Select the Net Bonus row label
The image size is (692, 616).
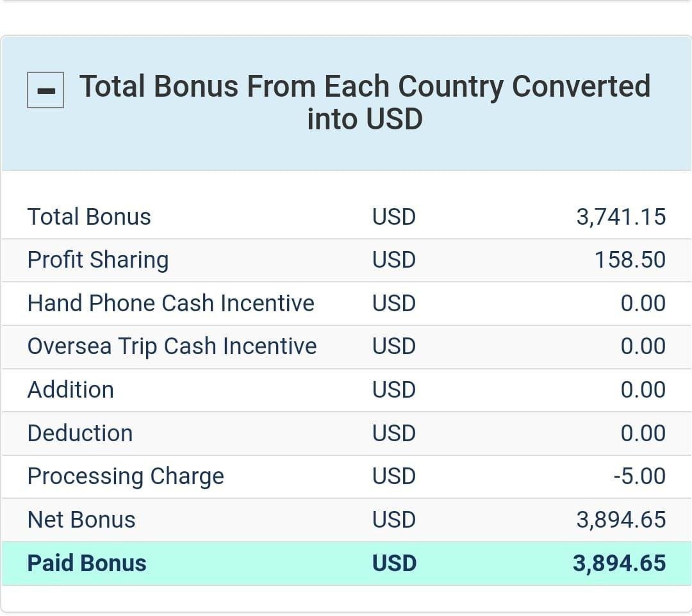pos(81,520)
